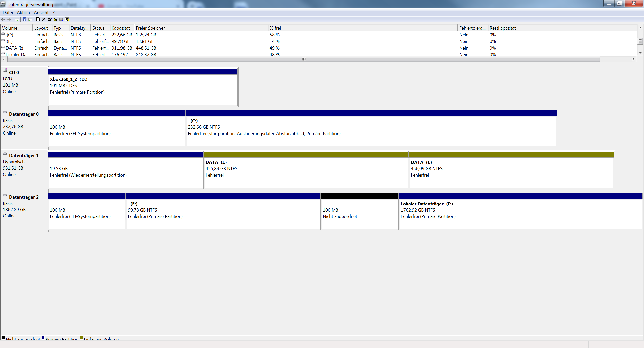Toggle the action pane toolbar icon

[30, 19]
